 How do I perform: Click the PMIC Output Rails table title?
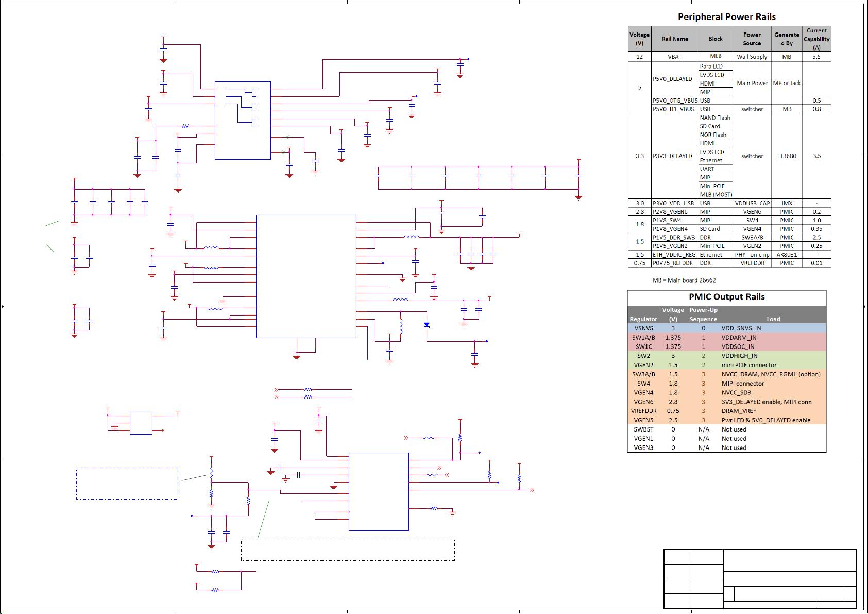(x=726, y=297)
